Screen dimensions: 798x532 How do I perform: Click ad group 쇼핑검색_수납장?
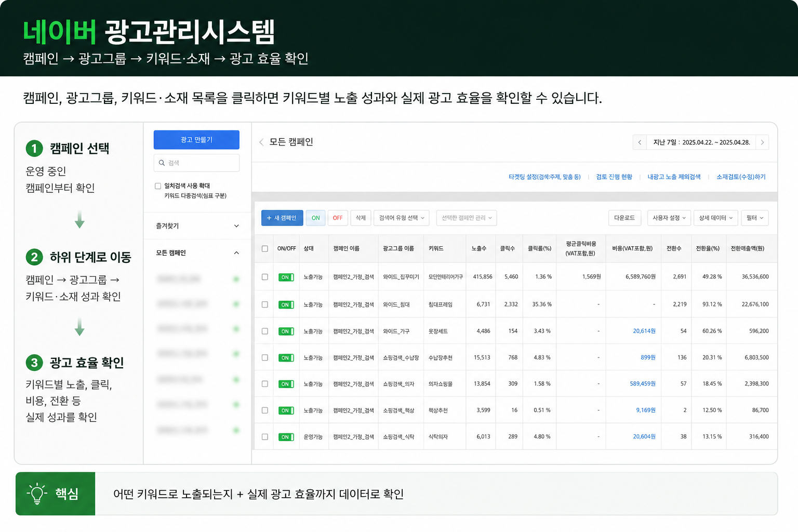[x=401, y=358]
